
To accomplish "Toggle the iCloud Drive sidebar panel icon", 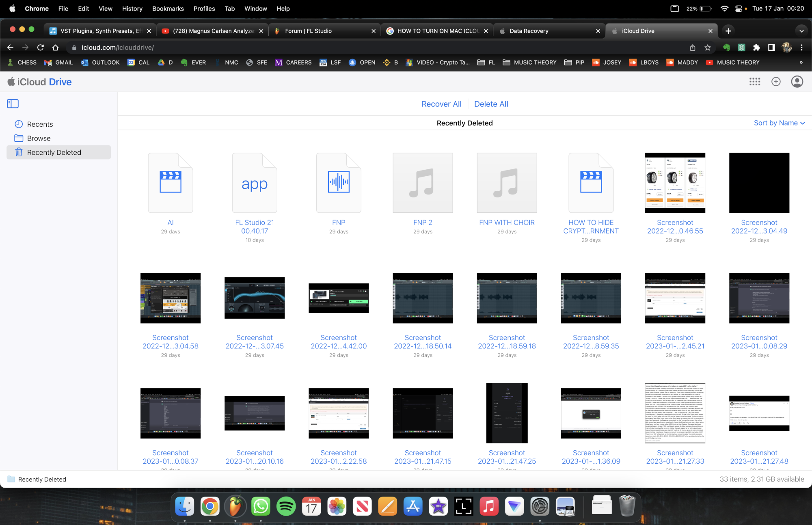I will coord(13,104).
